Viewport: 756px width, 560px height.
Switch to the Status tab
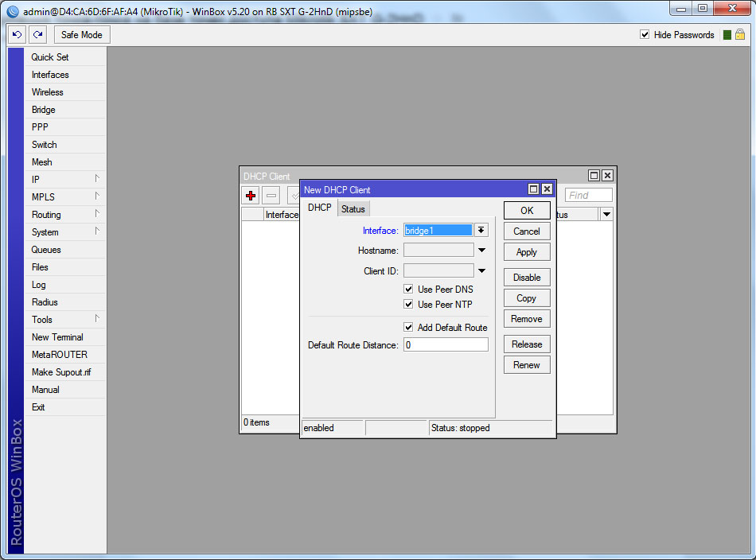click(x=353, y=209)
